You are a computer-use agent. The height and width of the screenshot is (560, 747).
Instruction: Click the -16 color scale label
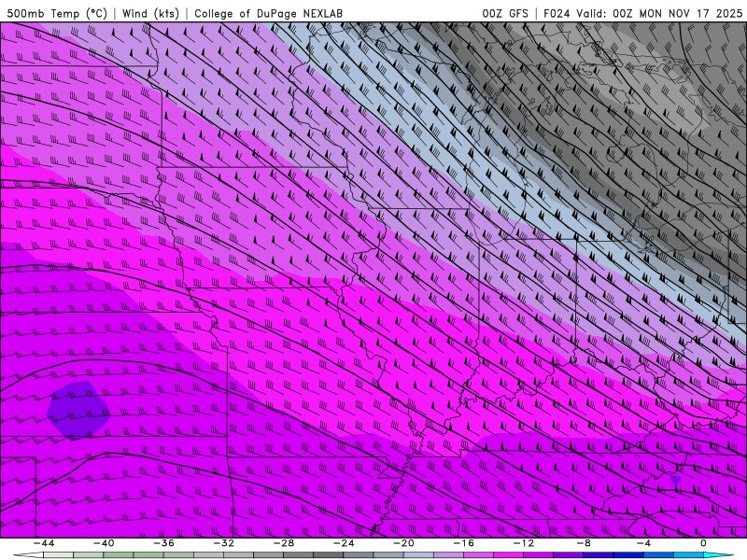pyautogui.click(x=464, y=543)
